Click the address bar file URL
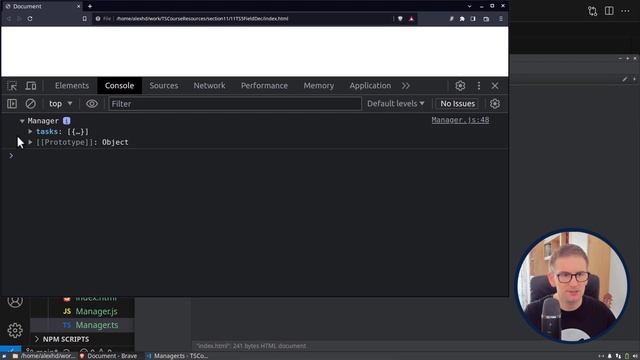 click(x=202, y=19)
